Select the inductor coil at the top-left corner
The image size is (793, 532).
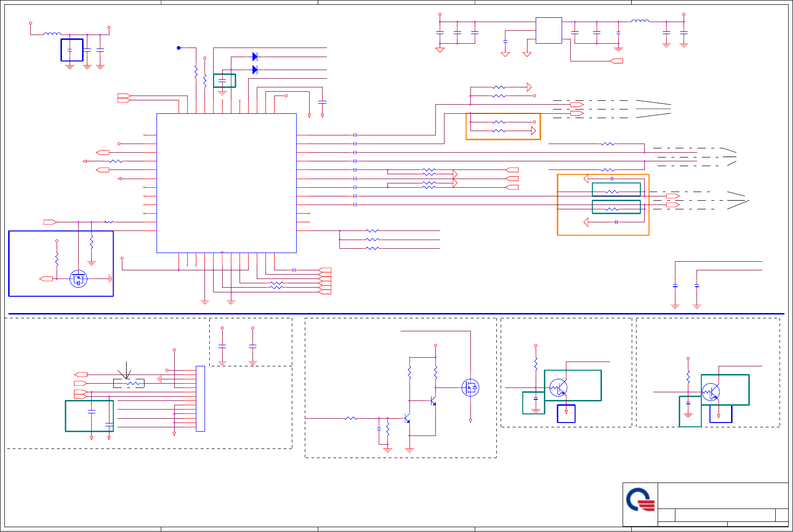pyautogui.click(x=52, y=34)
